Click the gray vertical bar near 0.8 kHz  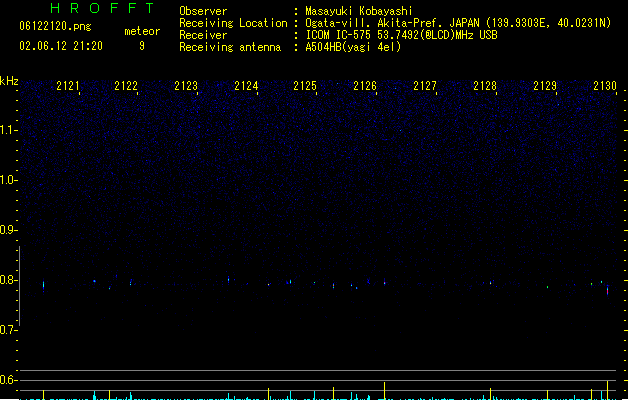(x=19, y=286)
